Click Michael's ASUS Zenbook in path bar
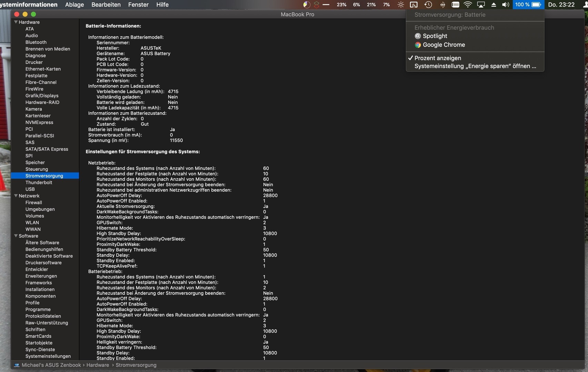This screenshot has width=588, height=372. click(51, 365)
